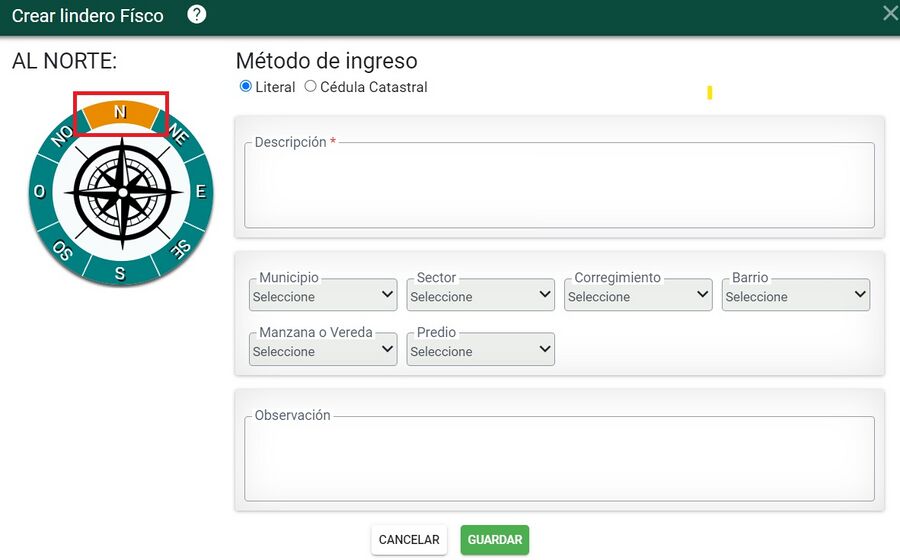Expand the Barrio dropdown
Viewport: 900px width, 560px height.
[796, 295]
